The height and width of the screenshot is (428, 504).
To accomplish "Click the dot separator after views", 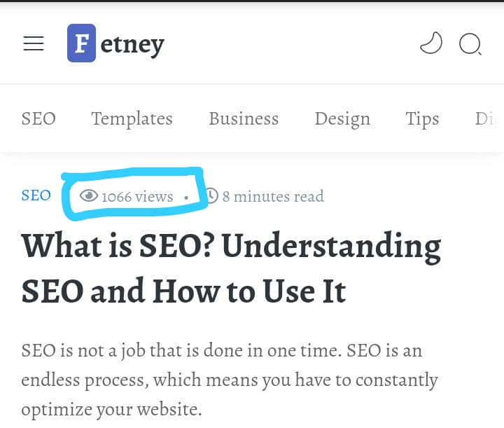I will 186,198.
